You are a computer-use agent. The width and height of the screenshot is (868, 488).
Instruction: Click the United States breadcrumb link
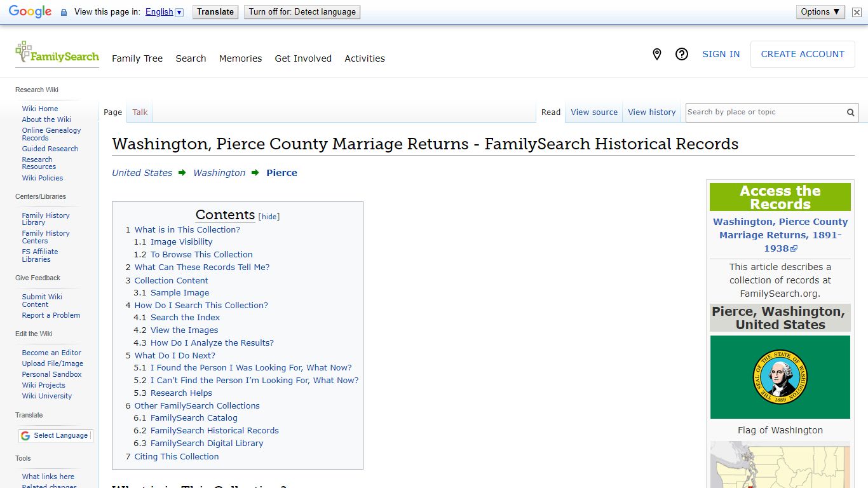coord(142,173)
